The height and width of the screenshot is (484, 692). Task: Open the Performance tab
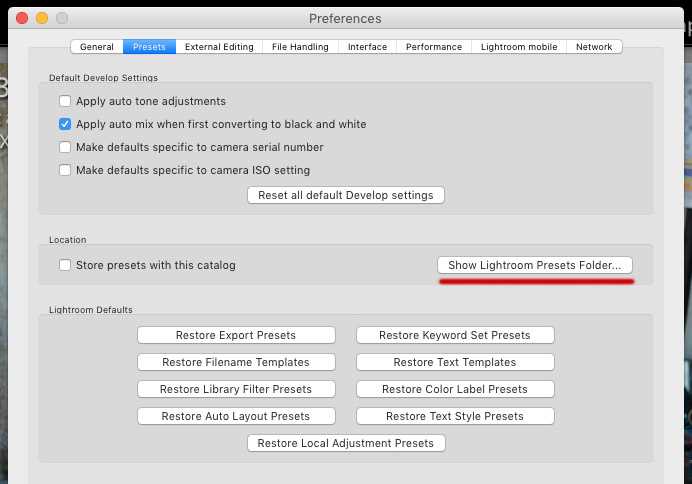(x=434, y=47)
